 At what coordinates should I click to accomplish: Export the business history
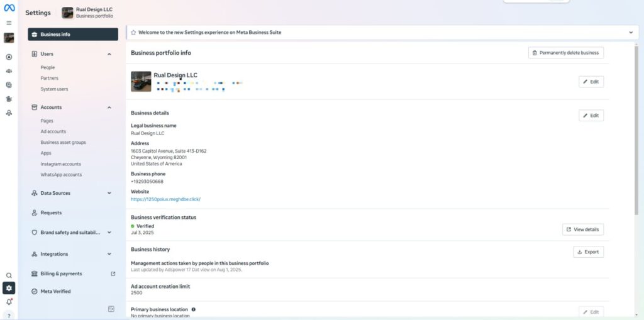[x=587, y=251]
